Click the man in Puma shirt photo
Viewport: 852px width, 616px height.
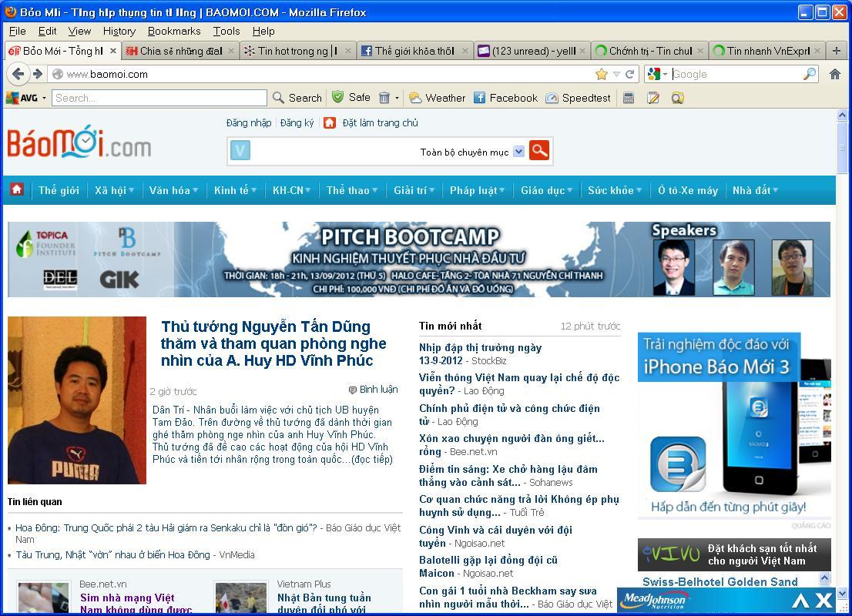click(x=76, y=400)
